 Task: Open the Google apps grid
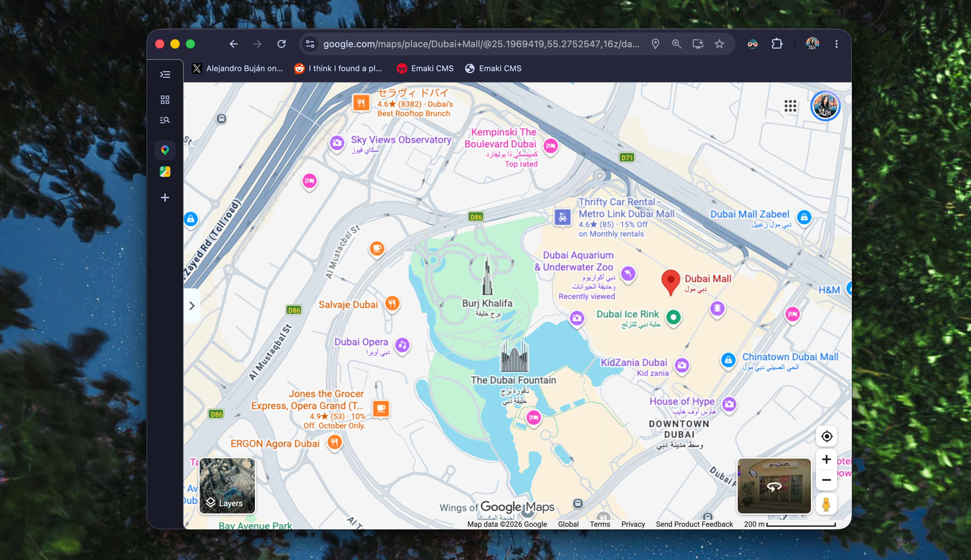point(791,106)
